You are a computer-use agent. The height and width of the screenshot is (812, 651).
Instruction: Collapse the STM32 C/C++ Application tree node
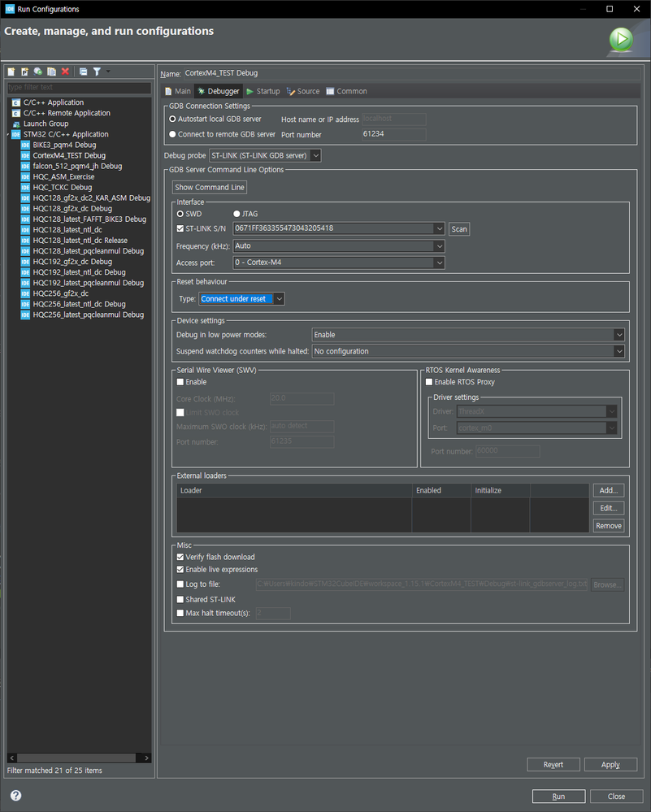click(8, 135)
